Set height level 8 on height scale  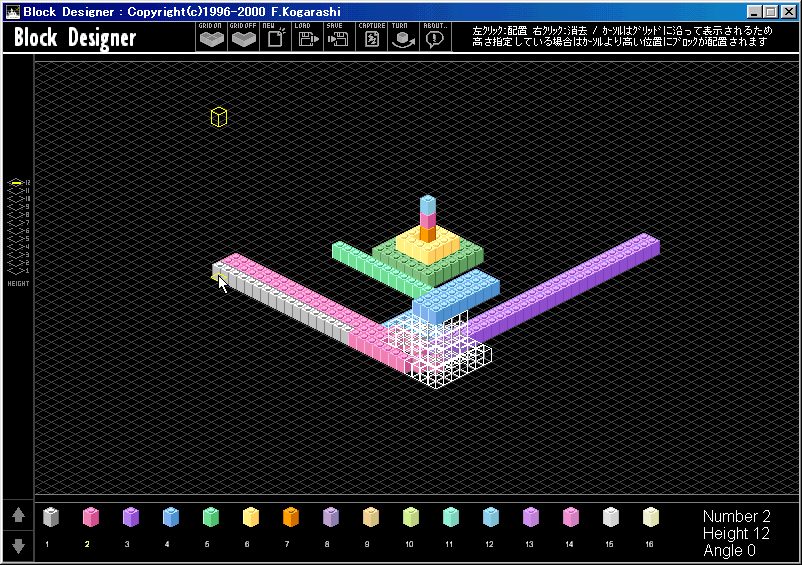pos(18,214)
